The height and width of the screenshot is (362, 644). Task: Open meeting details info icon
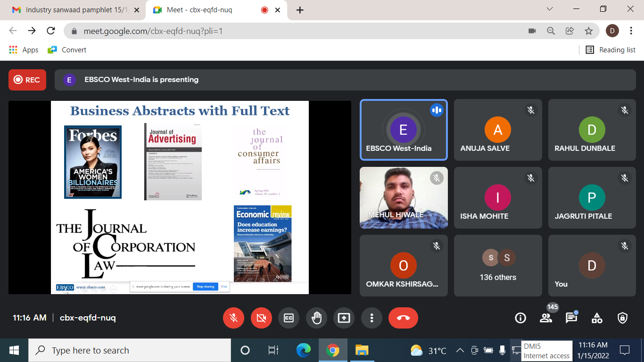(x=520, y=318)
